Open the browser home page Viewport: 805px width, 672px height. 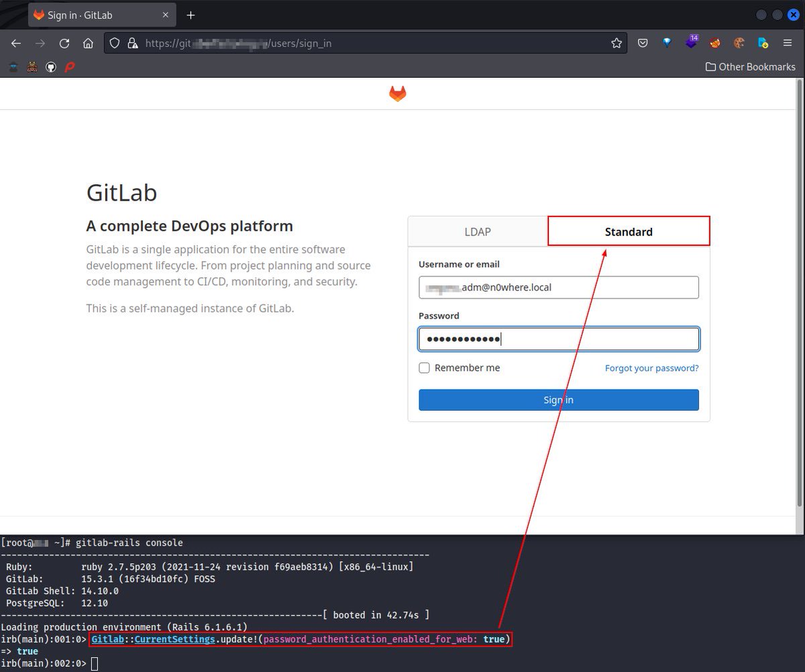[x=88, y=44]
